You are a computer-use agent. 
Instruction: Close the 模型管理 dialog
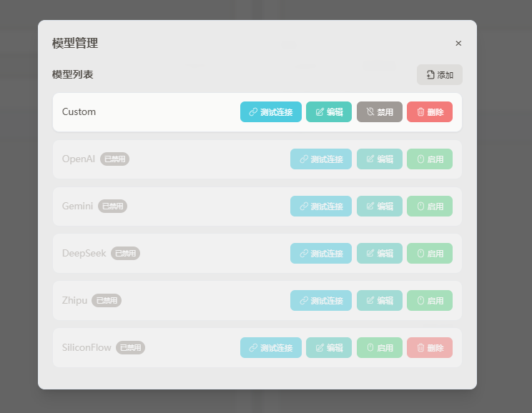(458, 44)
